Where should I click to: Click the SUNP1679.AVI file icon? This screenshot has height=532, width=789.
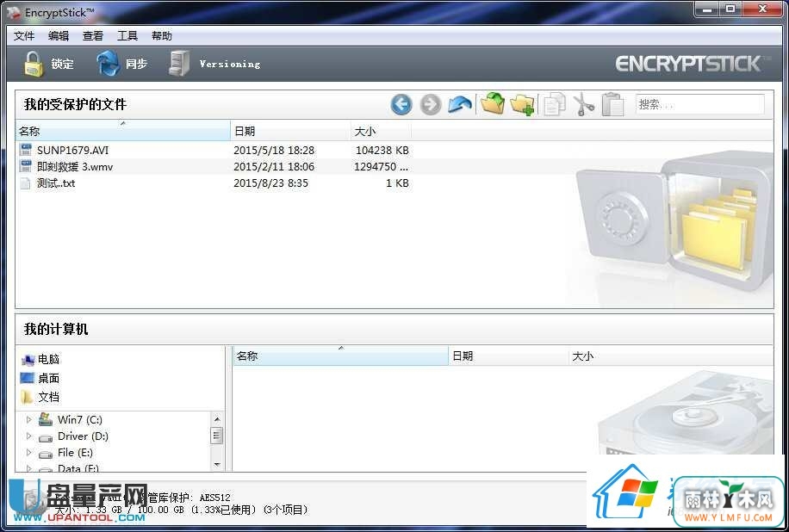[x=26, y=149]
